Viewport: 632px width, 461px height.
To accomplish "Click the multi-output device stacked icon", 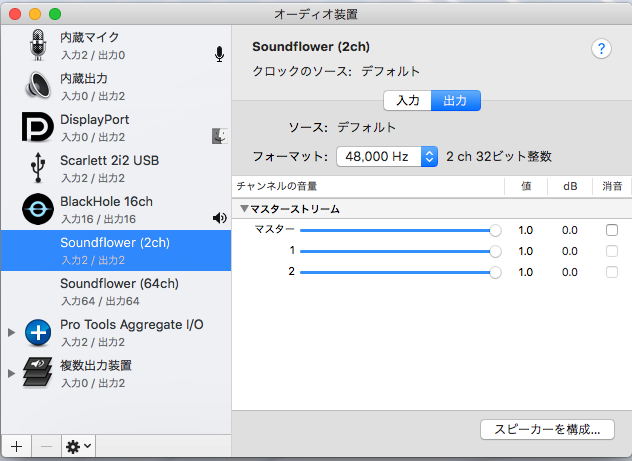I will [x=37, y=372].
